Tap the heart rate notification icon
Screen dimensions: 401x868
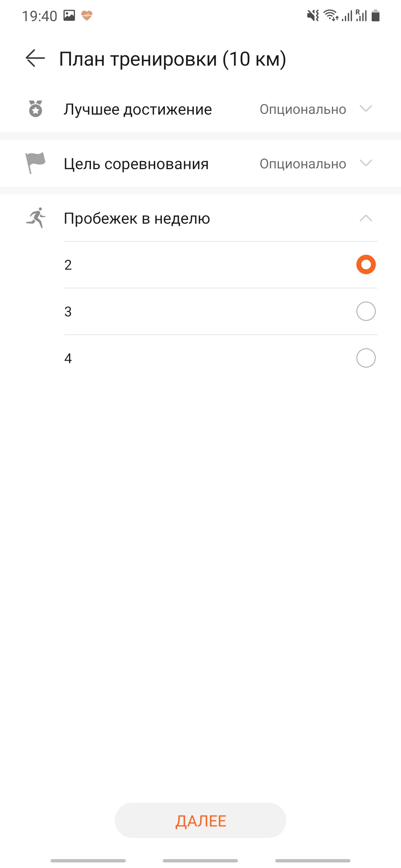(87, 16)
